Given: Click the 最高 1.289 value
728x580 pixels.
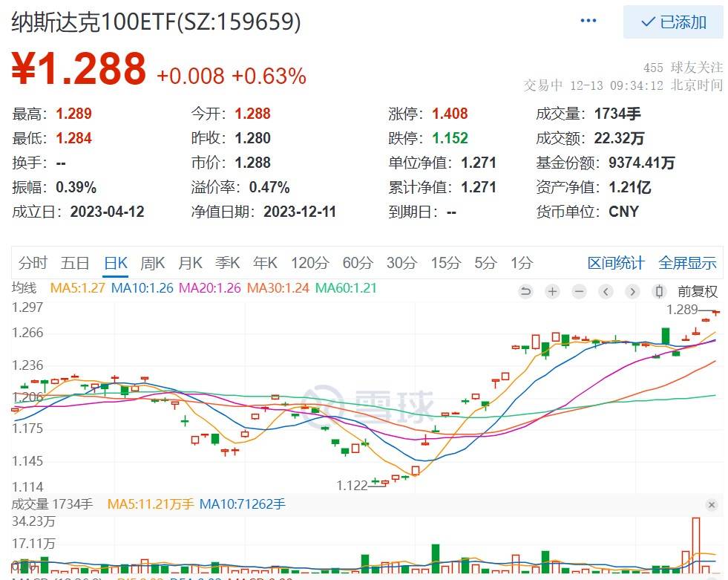Looking at the screenshot, I should click(x=73, y=114).
